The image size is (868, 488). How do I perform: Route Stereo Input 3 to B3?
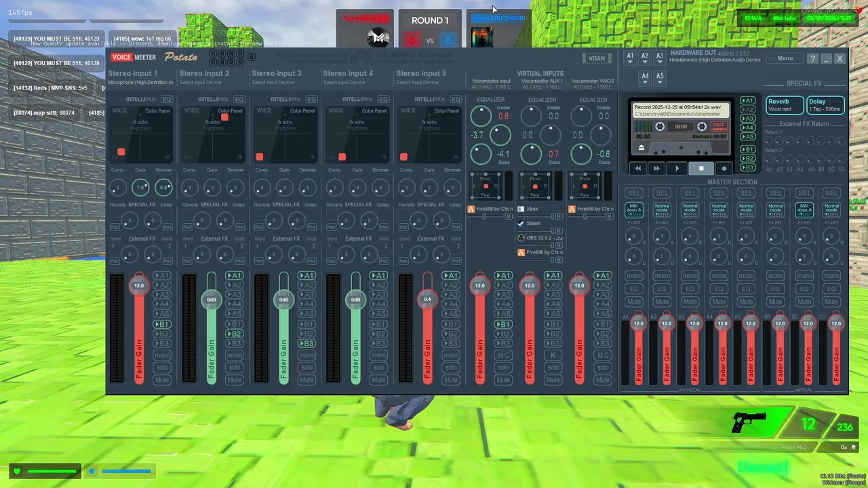point(307,344)
